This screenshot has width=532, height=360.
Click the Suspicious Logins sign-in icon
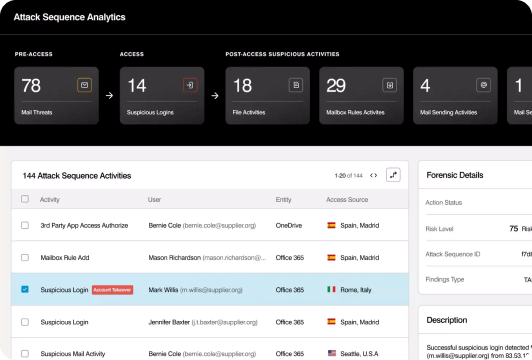190,85
